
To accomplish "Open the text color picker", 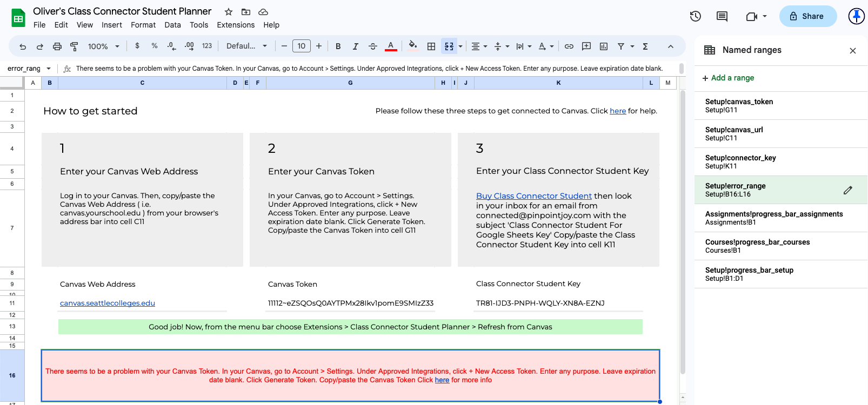I will click(391, 46).
